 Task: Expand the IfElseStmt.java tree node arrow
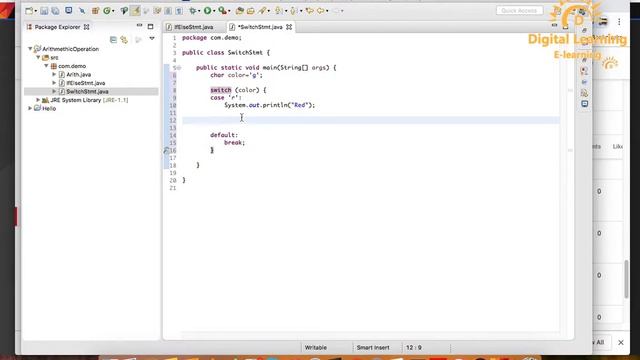(54, 83)
